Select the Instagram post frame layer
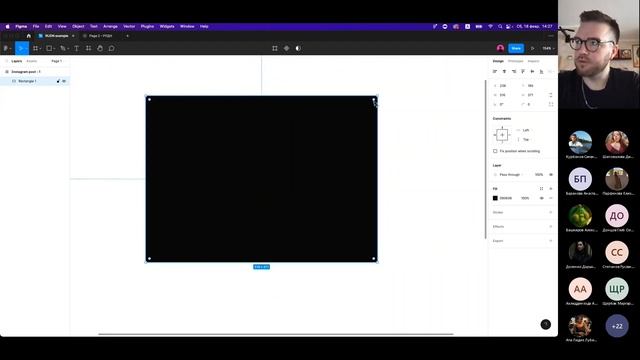This screenshot has width=640, height=360. click(x=26, y=72)
